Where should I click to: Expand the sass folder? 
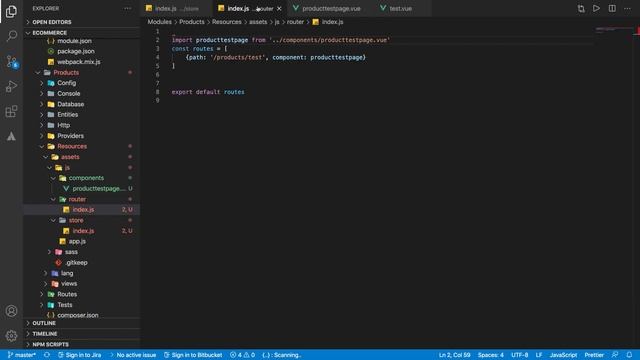click(x=82, y=252)
